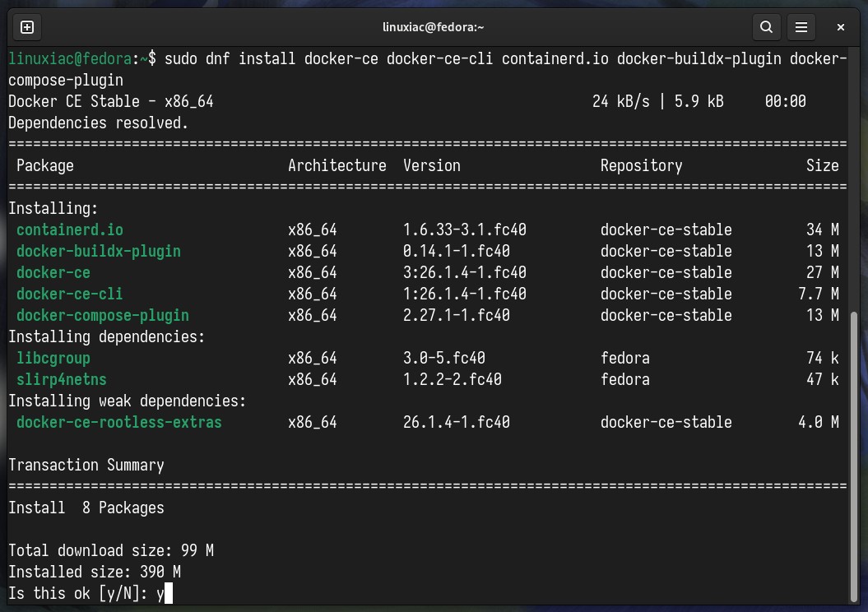This screenshot has height=612, width=868.
Task: Click the slirp4netns dependency name
Action: point(62,379)
